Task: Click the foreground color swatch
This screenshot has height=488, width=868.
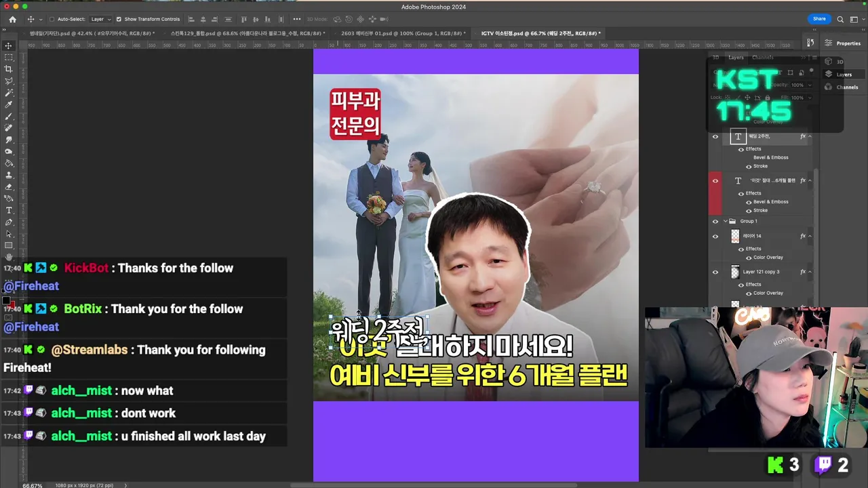Action: pyautogui.click(x=7, y=300)
